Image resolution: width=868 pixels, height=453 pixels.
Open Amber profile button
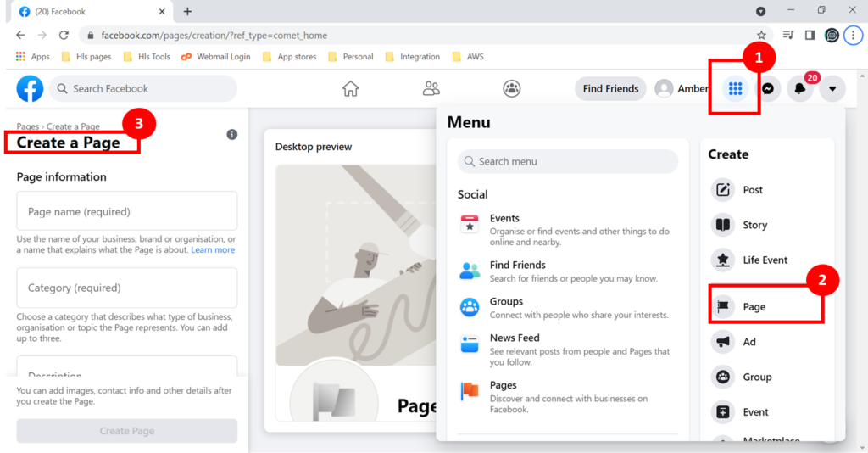(682, 88)
